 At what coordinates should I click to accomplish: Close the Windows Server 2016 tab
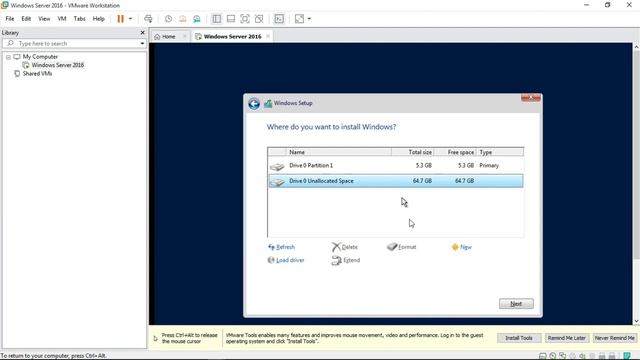pyautogui.click(x=268, y=36)
